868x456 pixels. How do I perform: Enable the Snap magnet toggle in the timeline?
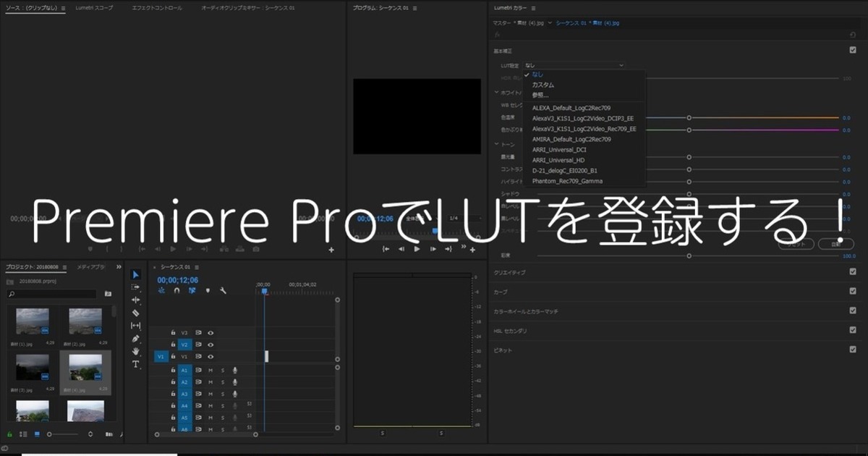(x=177, y=291)
